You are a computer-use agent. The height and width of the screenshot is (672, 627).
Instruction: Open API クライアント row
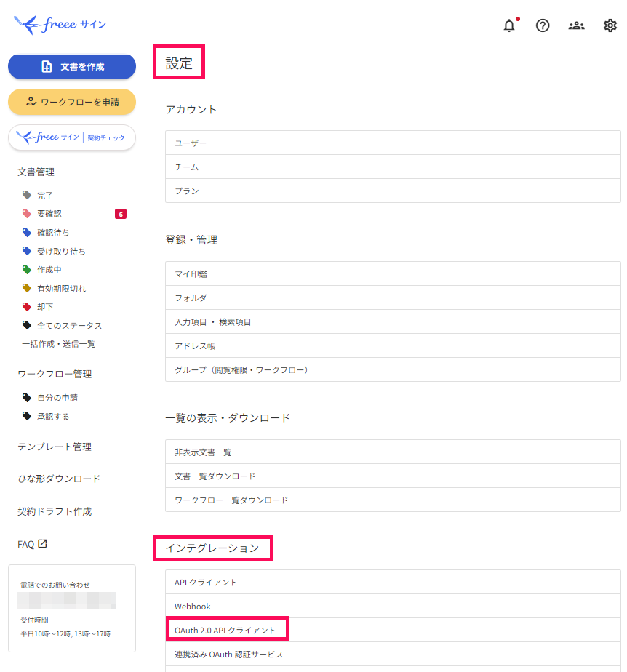tap(393, 582)
